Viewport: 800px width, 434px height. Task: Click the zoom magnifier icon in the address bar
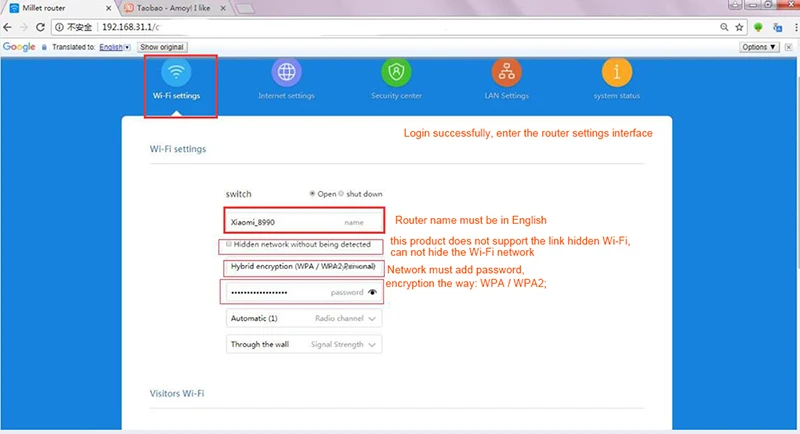(724, 27)
